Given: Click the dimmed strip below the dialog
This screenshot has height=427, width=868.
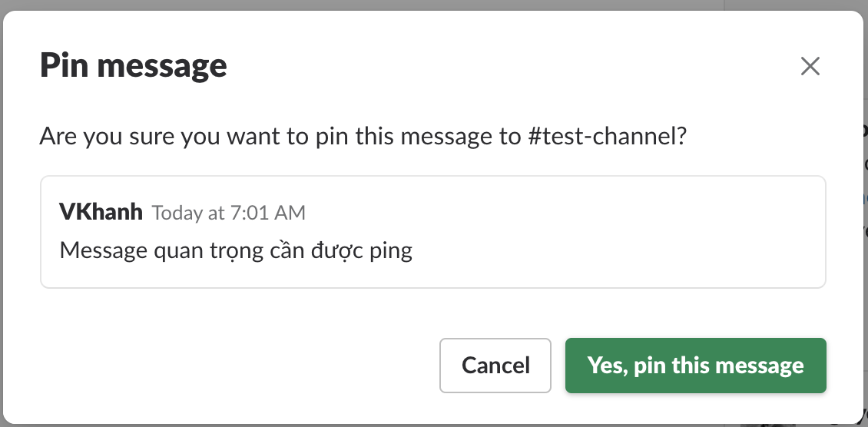Looking at the screenshot, I should 384,425.
